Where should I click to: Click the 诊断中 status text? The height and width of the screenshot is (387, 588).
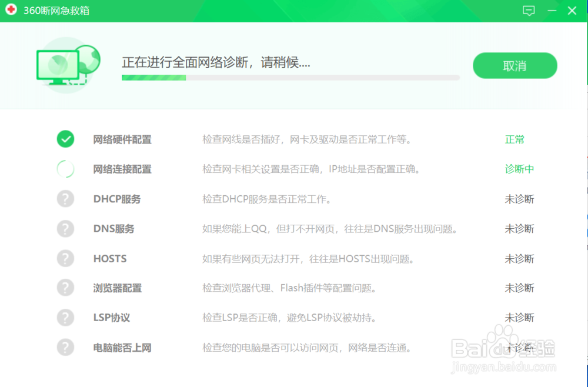pyautogui.click(x=520, y=169)
